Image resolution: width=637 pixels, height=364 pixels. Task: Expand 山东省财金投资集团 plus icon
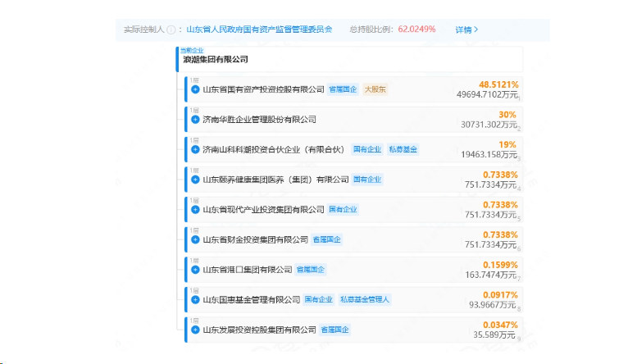[195, 239]
